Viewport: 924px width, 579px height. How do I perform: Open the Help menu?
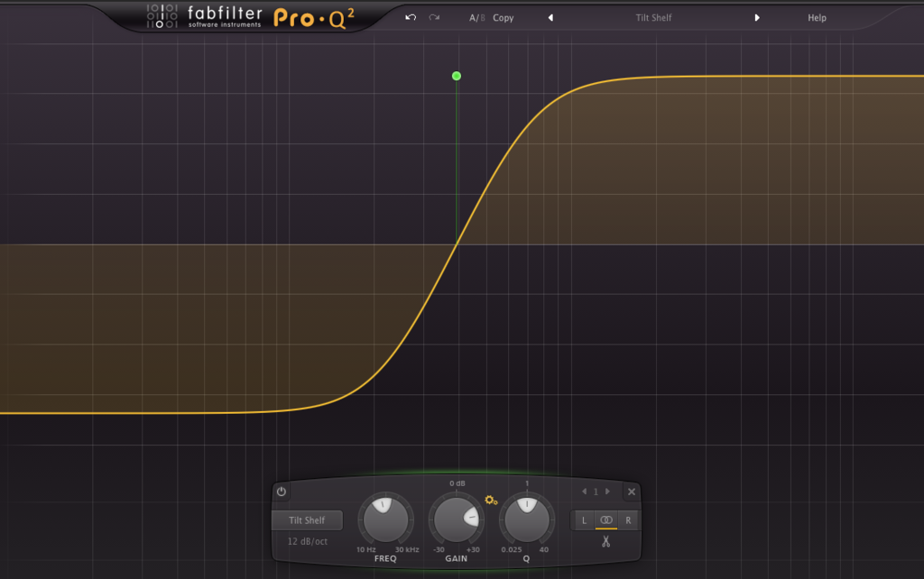pyautogui.click(x=817, y=18)
